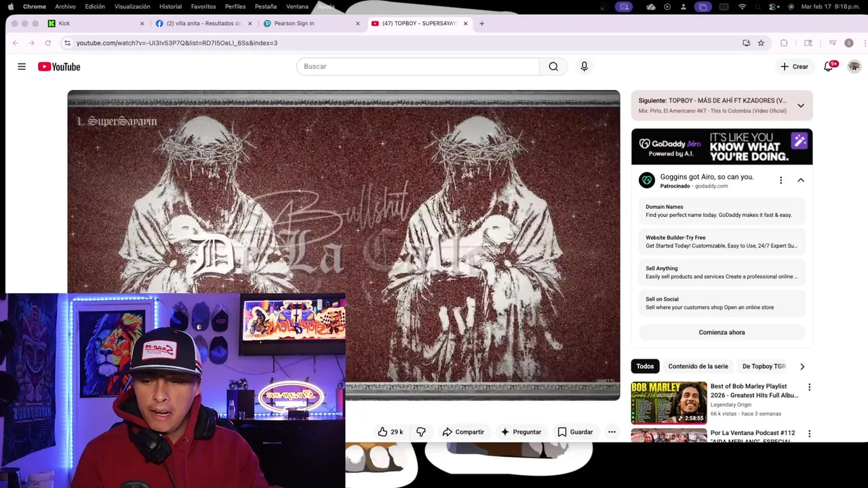Viewport: 868px width, 488px height.
Task: Open the Sell on Social ad link
Action: [722, 303]
